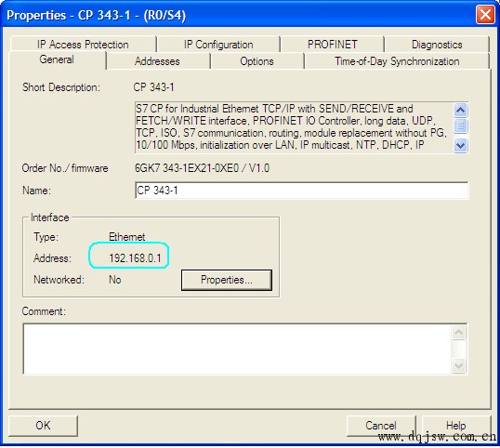Select the PROFINET tab
Image resolution: width=500 pixels, height=448 pixels.
coord(333,45)
